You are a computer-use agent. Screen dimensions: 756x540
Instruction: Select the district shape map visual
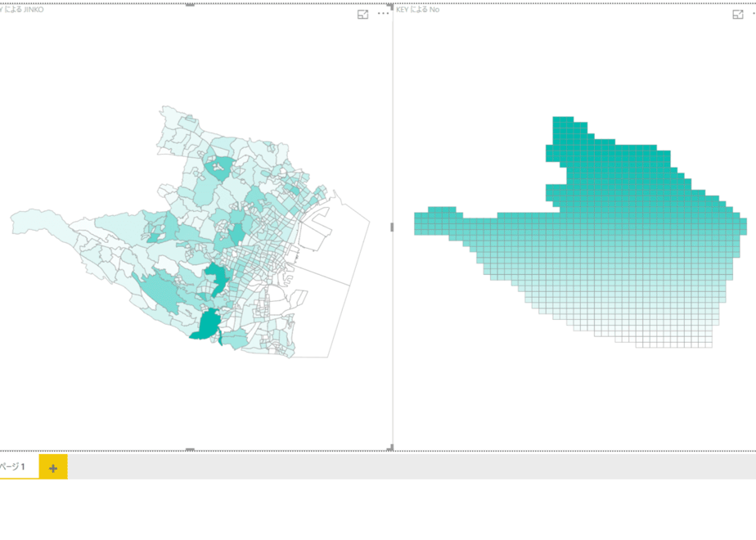190,232
